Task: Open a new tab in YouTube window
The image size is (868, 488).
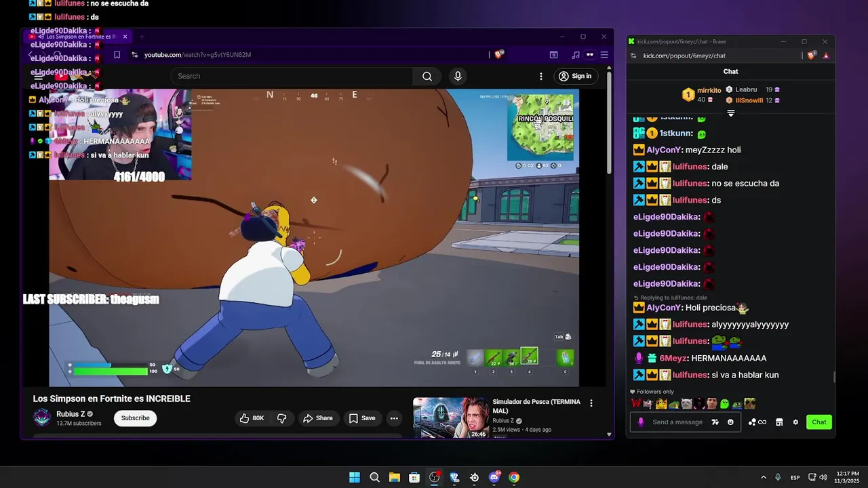Action: coord(142,37)
